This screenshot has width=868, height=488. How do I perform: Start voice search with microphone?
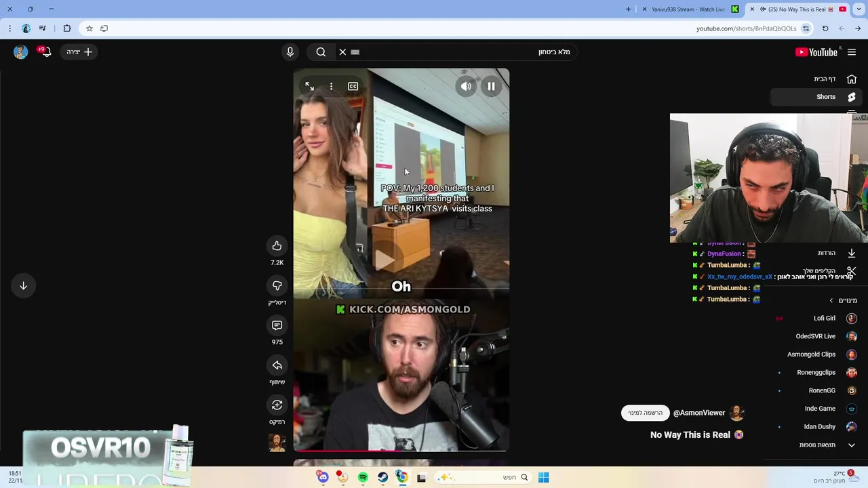tap(290, 52)
